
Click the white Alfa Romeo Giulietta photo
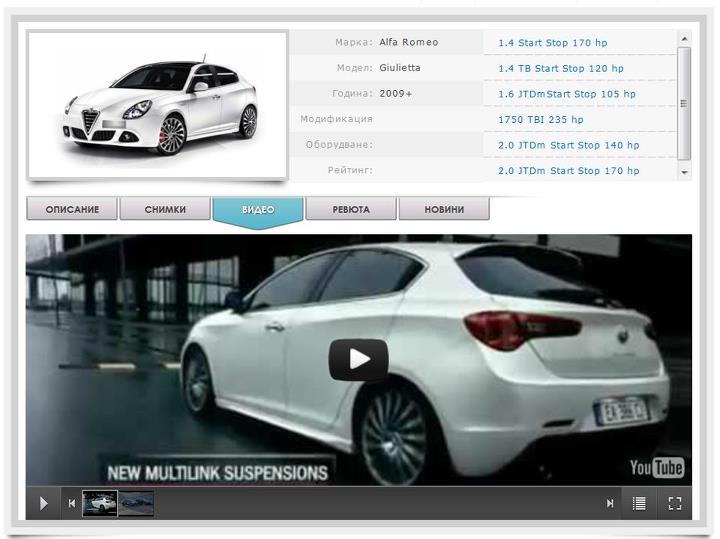(x=158, y=105)
